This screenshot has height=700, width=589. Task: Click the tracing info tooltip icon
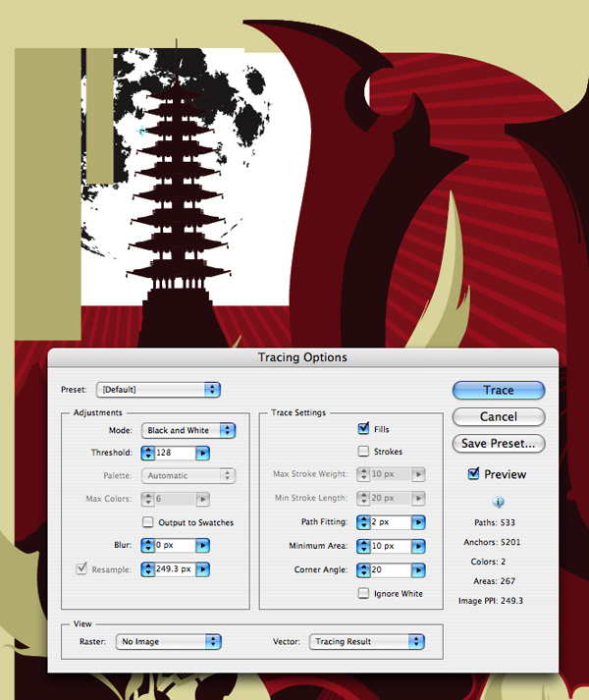click(x=498, y=502)
